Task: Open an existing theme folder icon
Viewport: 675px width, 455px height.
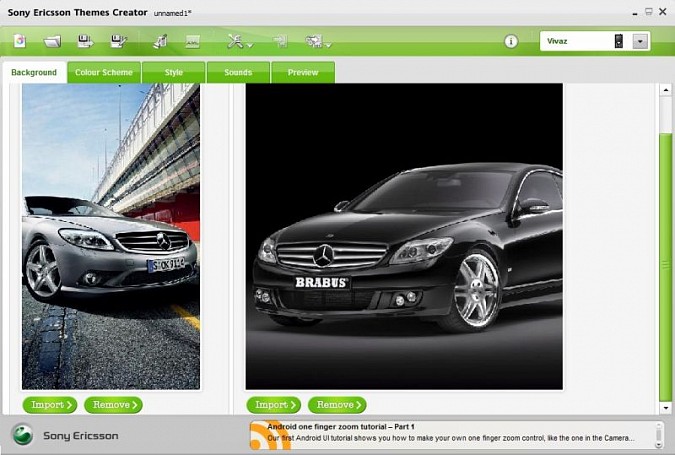Action: tap(52, 42)
